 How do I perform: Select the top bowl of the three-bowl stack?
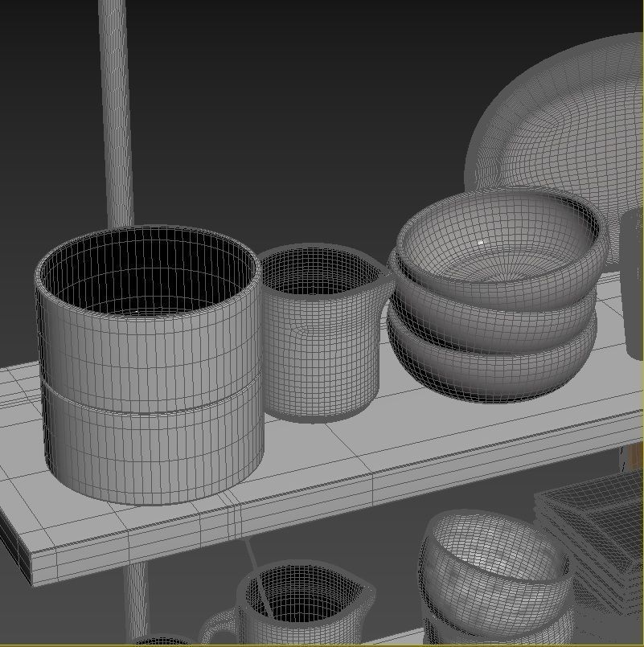[501, 248]
